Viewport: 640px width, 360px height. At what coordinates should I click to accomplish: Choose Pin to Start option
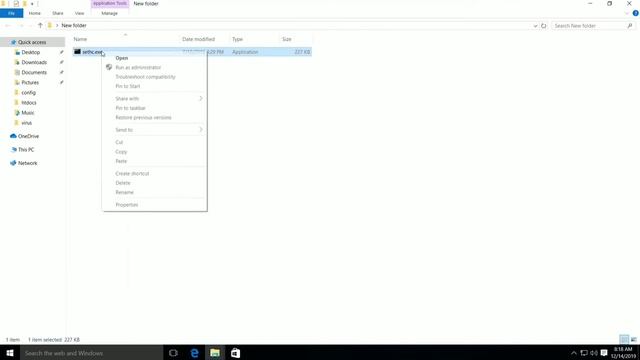[x=128, y=86]
